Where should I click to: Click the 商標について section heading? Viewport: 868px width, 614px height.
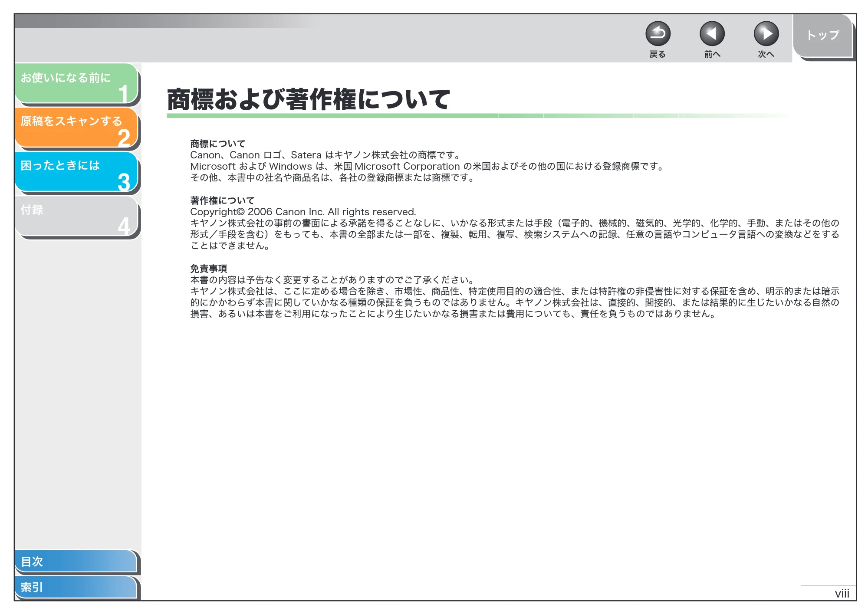218,144
